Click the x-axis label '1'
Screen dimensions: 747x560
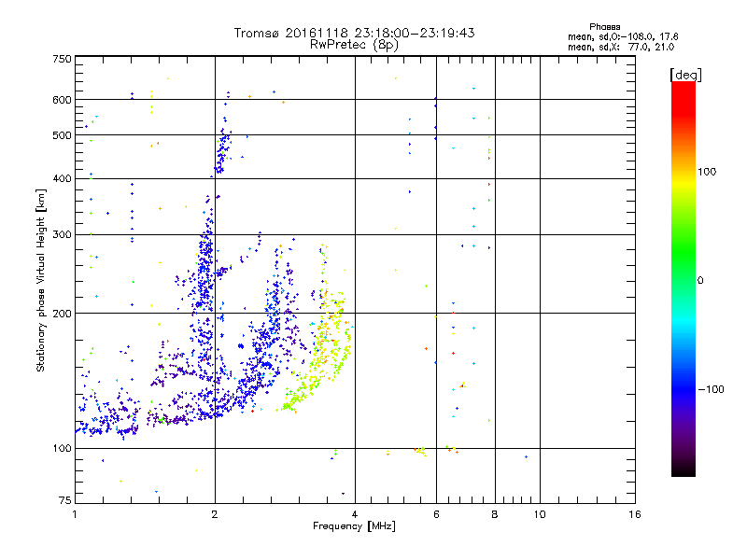[x=75, y=514]
